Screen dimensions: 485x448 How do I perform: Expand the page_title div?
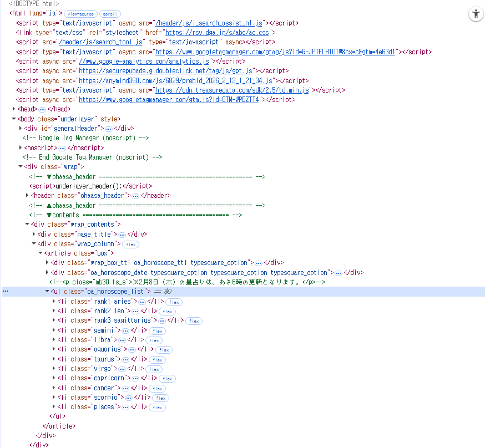click(x=34, y=234)
